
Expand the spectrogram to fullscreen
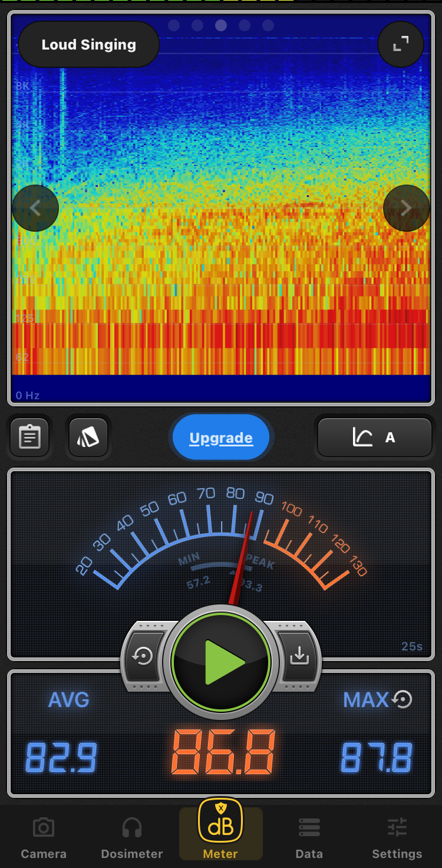[x=401, y=44]
